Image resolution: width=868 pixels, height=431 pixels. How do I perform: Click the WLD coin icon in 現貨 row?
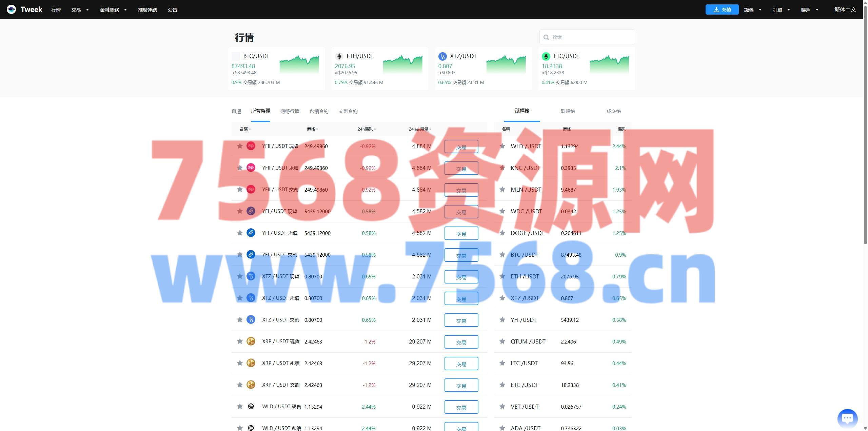pos(251,406)
